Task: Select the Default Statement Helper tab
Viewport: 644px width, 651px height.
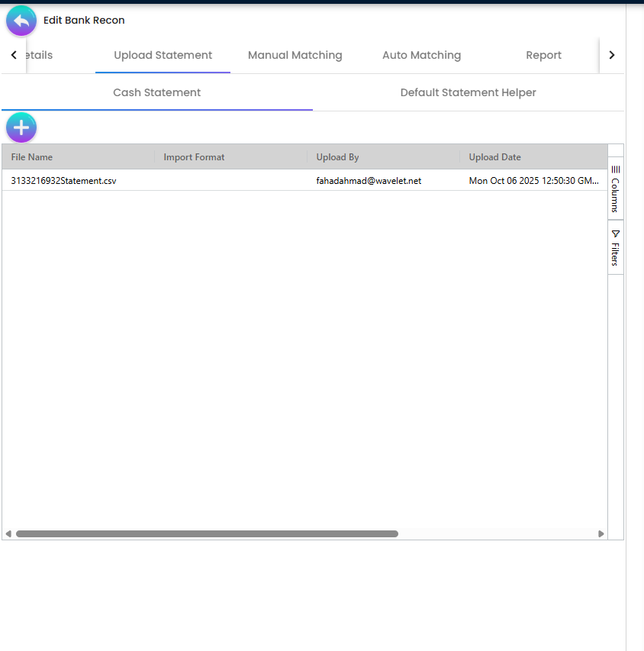Action: (x=468, y=92)
